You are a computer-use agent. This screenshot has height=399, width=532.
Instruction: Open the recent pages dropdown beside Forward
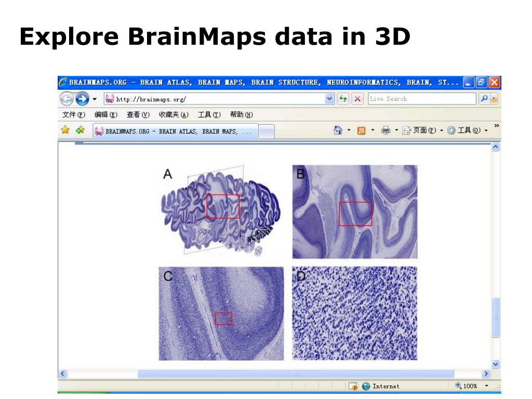[95, 99]
